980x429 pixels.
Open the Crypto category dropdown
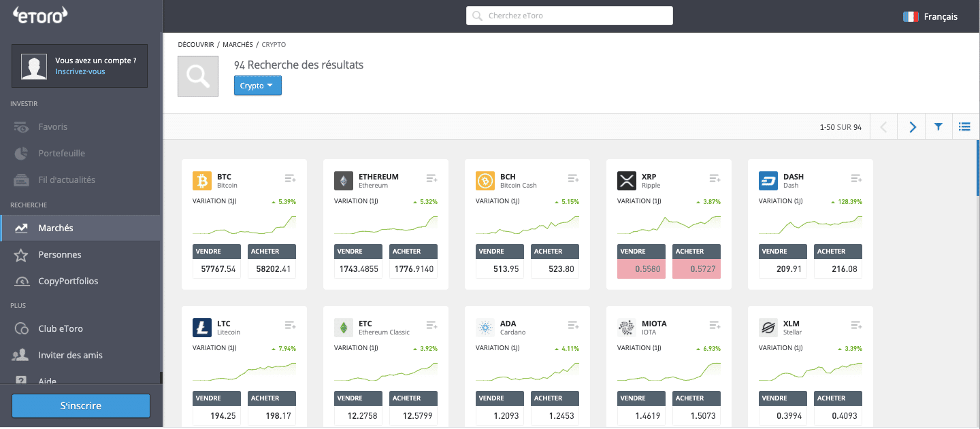click(257, 86)
